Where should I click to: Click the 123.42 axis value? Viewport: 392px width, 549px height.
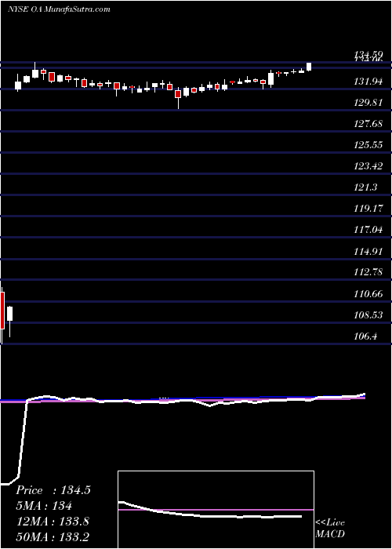pyautogui.click(x=368, y=166)
